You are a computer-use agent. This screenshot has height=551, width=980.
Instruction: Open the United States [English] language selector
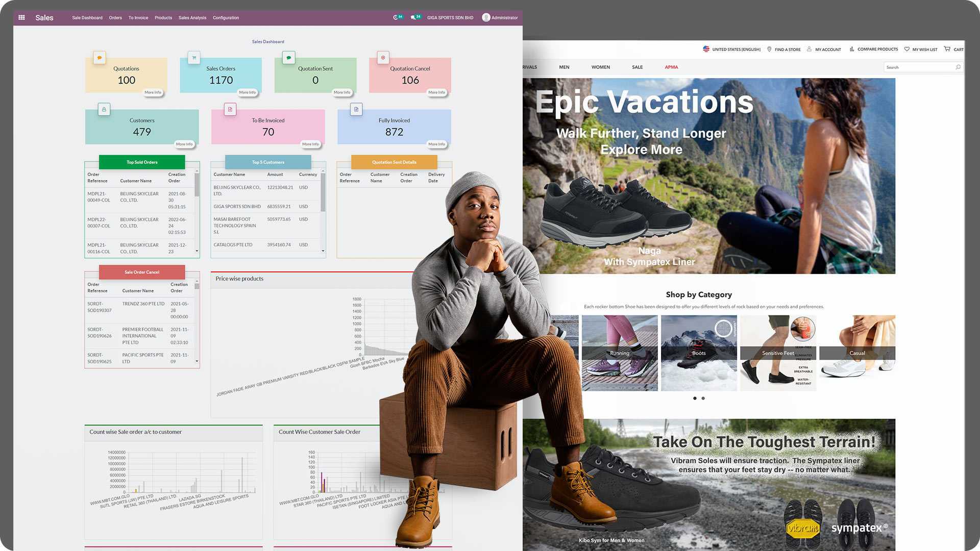point(731,49)
